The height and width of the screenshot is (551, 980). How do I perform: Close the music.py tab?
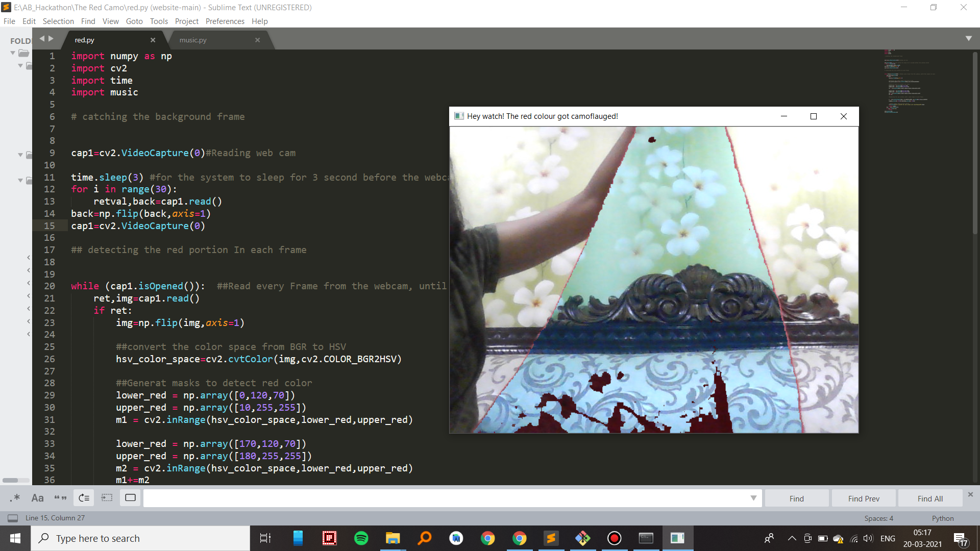[258, 40]
